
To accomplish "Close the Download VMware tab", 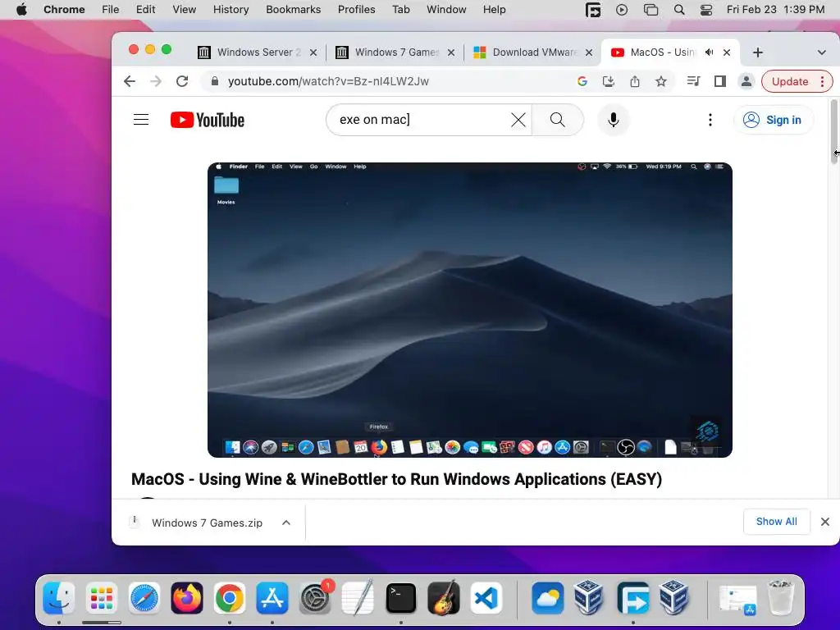I will [x=589, y=52].
